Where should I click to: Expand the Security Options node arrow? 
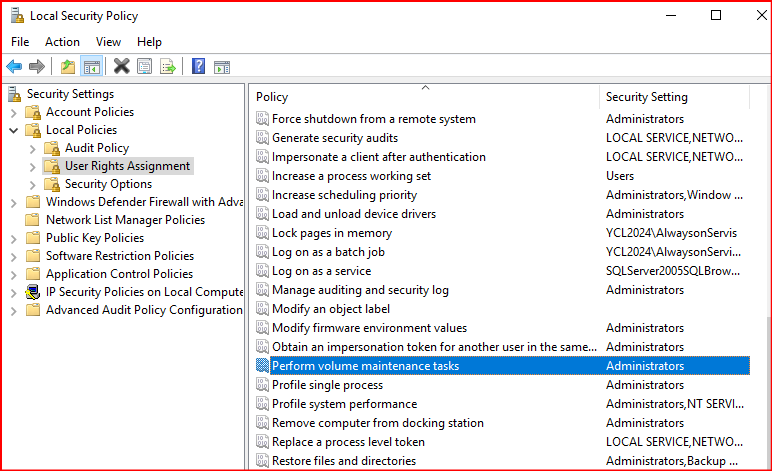(33, 184)
